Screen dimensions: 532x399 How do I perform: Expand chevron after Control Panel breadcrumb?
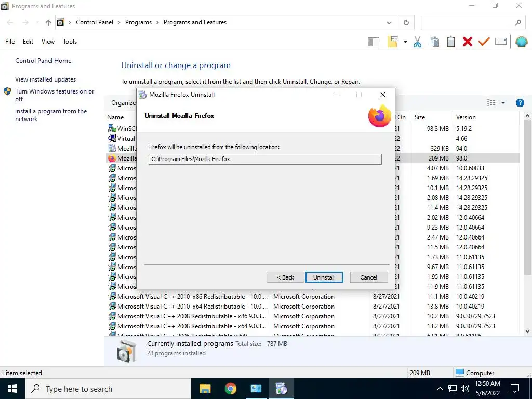click(x=119, y=22)
